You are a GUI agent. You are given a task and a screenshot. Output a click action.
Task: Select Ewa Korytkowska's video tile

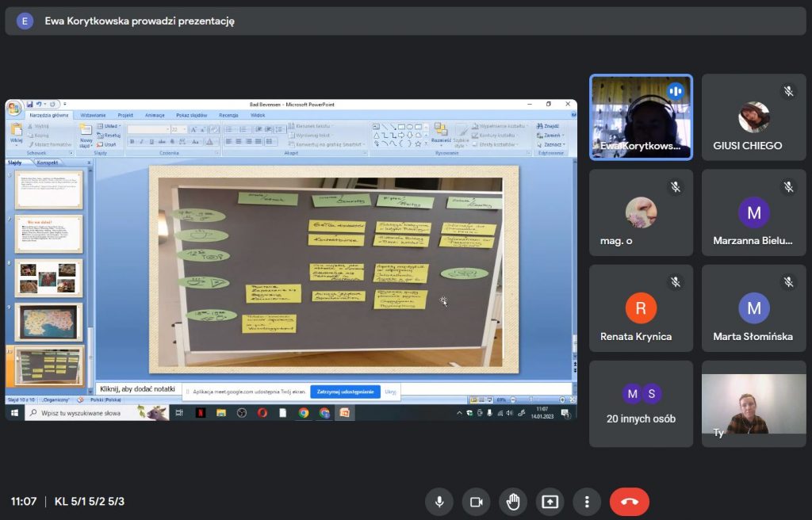(641, 117)
